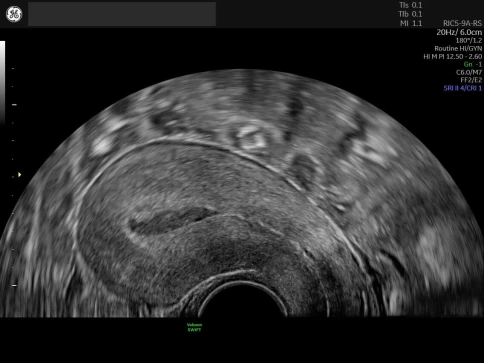Click the 'Routine HI/GYN' preset label
Viewport: 484px width, 363px height.
tap(458, 48)
